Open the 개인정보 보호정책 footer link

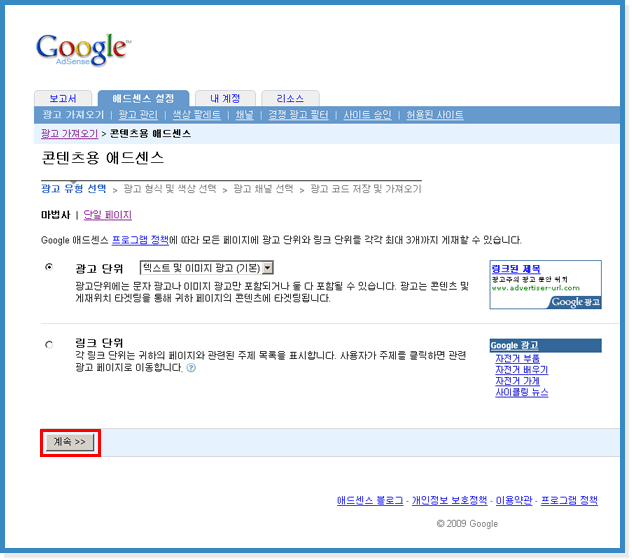point(449,500)
